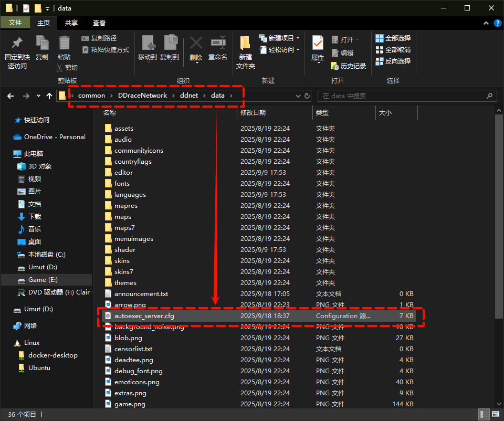Open Help with the question mark icon

click(497, 23)
